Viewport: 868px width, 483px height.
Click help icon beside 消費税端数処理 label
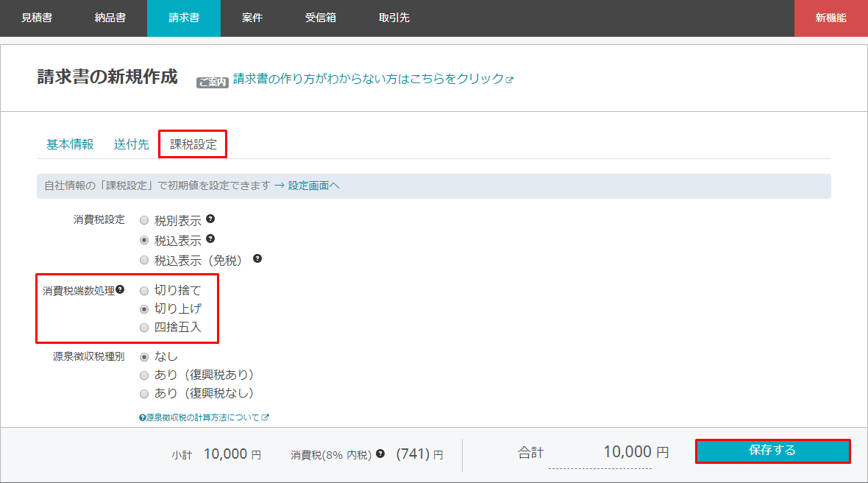pos(120,289)
